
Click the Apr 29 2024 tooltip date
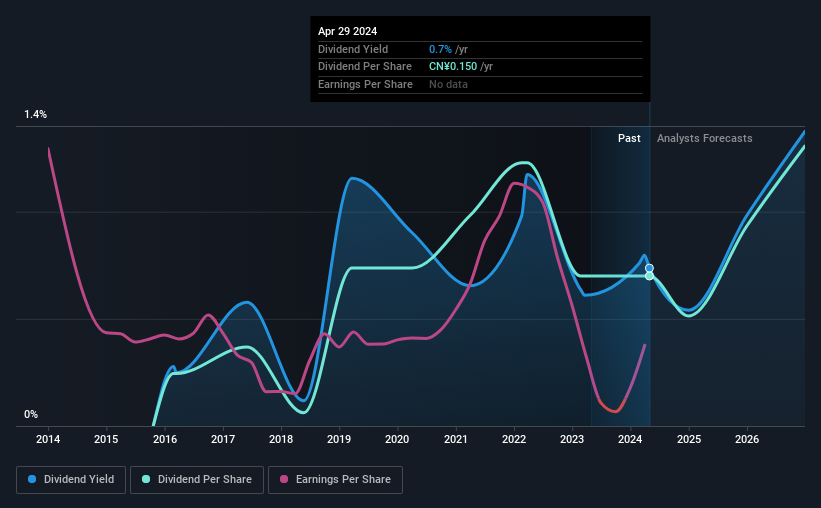click(347, 31)
